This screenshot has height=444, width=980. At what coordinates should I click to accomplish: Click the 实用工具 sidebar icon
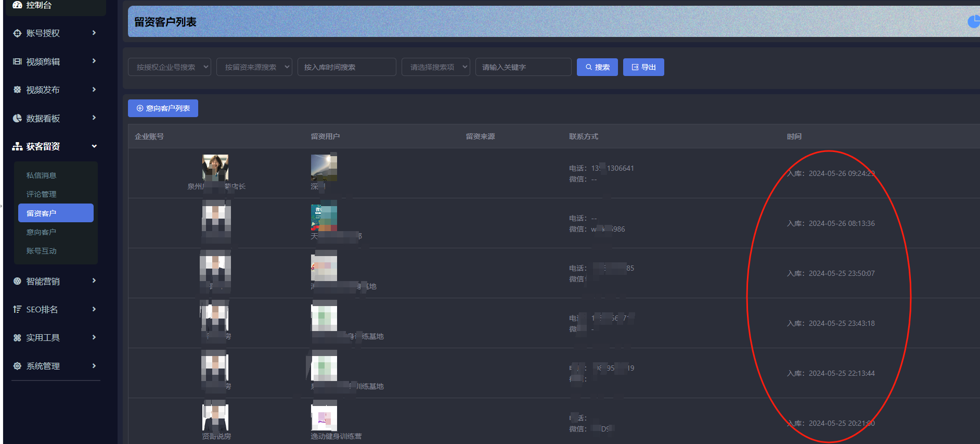17,338
